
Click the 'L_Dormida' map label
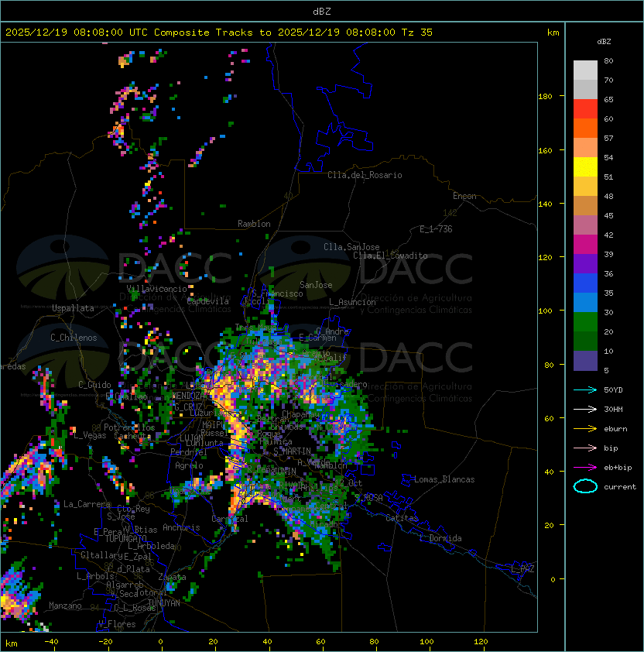(440, 538)
